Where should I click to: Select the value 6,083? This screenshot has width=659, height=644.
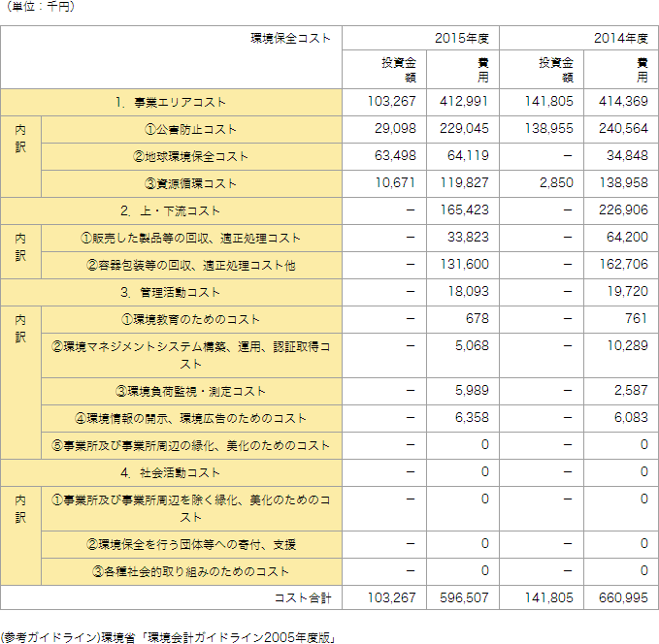pyautogui.click(x=631, y=418)
